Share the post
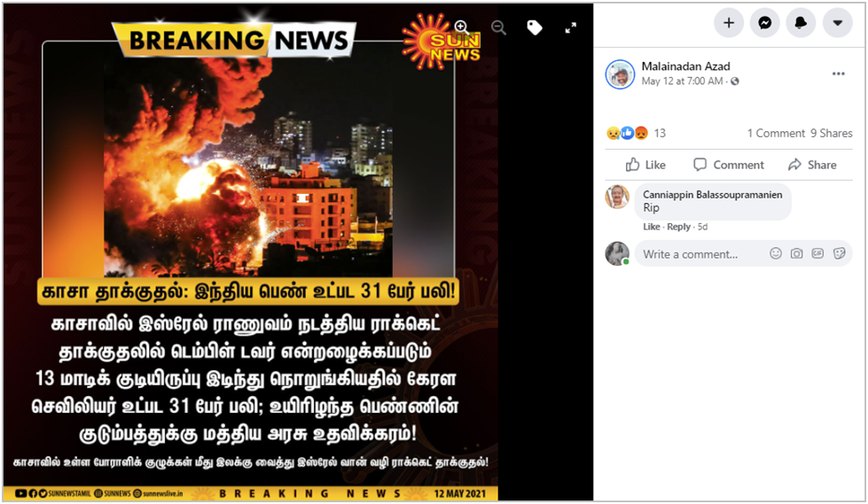868x504 pixels. pyautogui.click(x=812, y=165)
